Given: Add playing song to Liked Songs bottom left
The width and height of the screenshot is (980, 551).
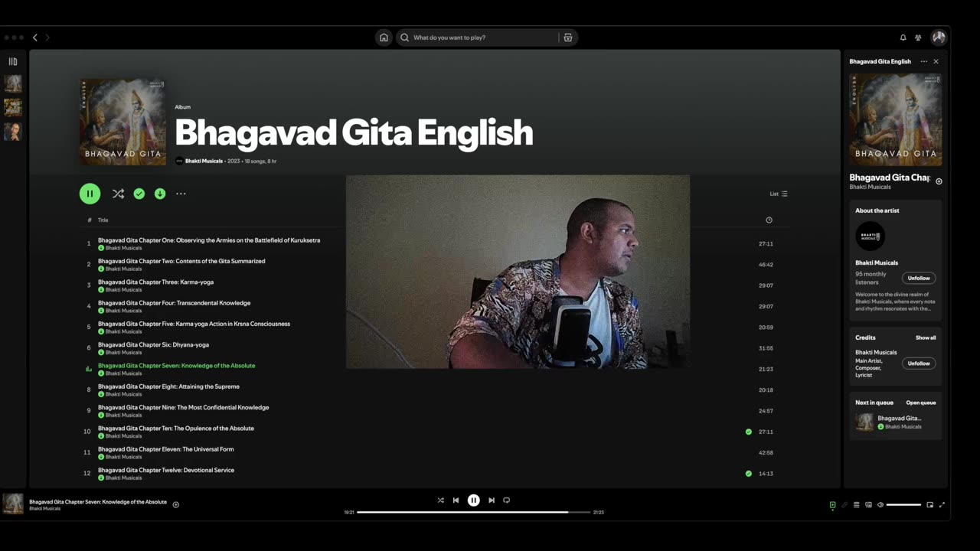Looking at the screenshot, I should [x=175, y=505].
